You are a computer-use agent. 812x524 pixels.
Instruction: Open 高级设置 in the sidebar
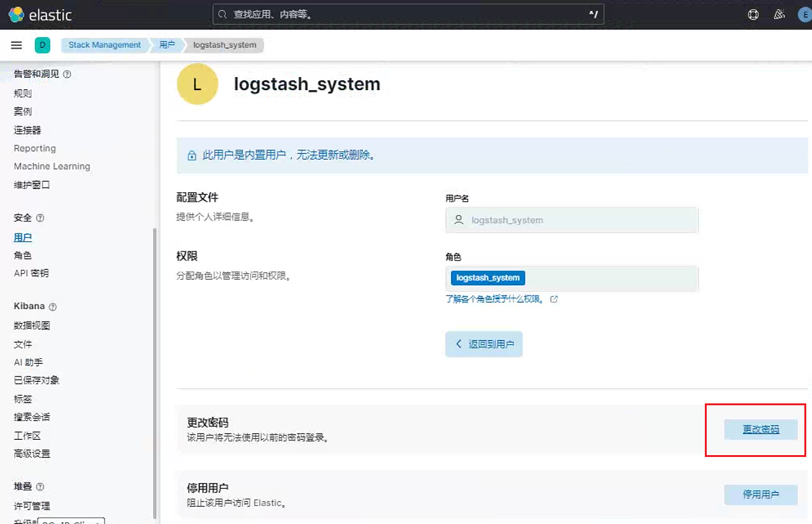click(x=32, y=454)
